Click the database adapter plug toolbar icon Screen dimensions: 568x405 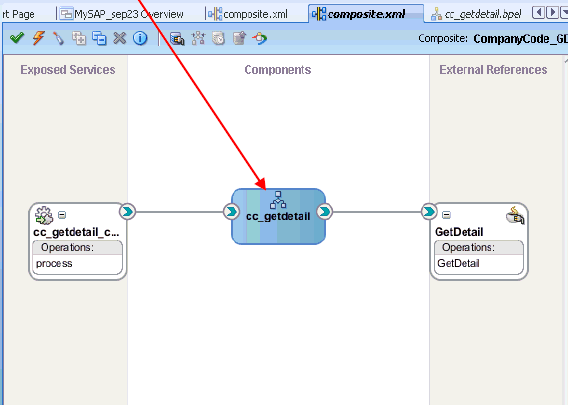177,39
